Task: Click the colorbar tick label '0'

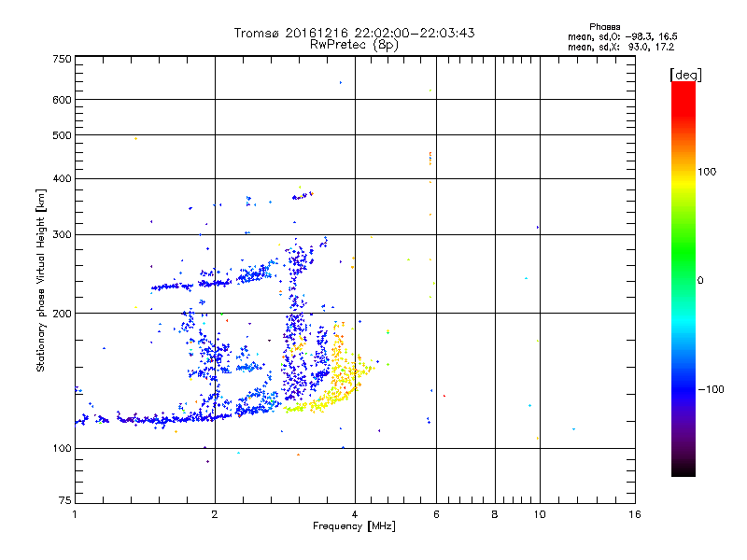Action: pos(699,280)
